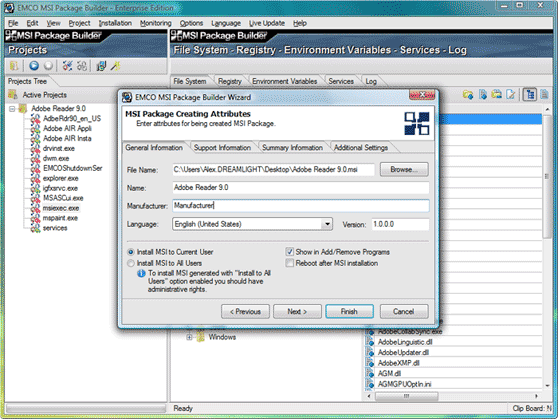Image resolution: width=558 pixels, height=419 pixels.
Task: Click the Browse button
Action: click(x=404, y=169)
